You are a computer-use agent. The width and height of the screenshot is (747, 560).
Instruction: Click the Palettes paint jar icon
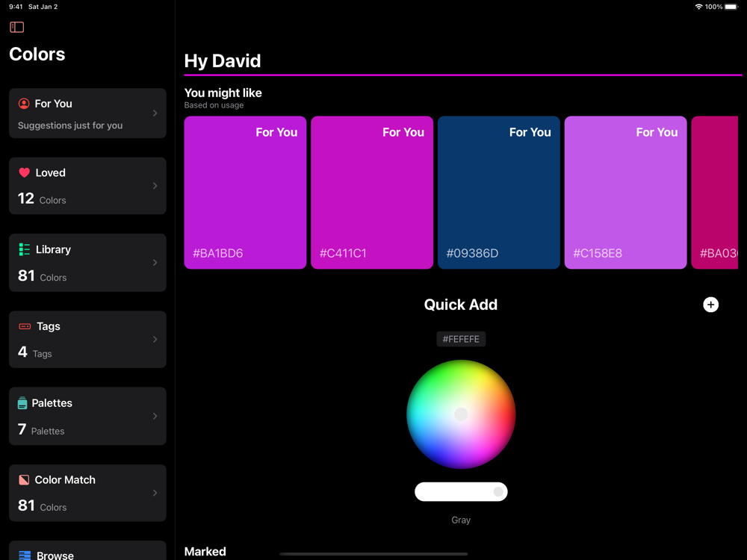click(x=22, y=403)
